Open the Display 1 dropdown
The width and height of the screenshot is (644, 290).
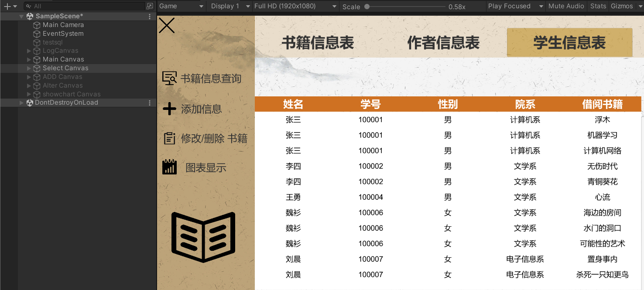tap(230, 6)
